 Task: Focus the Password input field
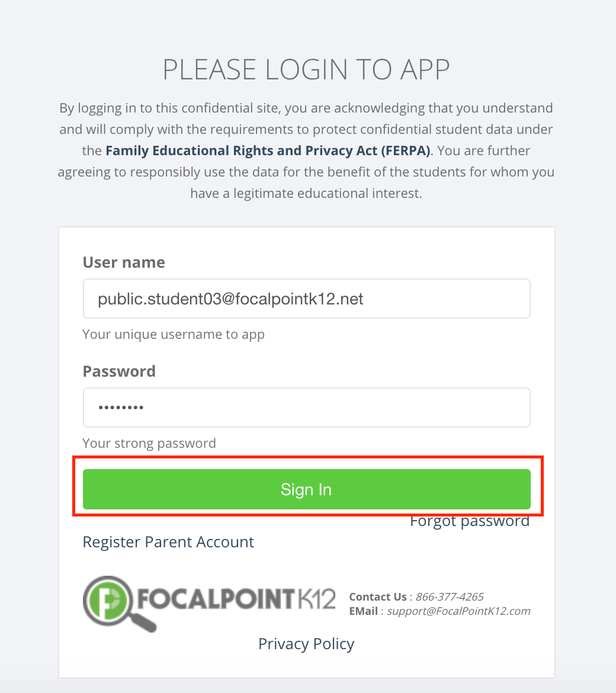[x=306, y=408]
